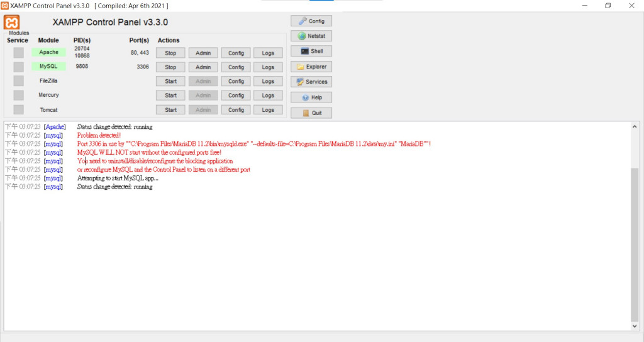Image resolution: width=644 pixels, height=342 pixels.
Task: Launch the Shell terminal button
Action: (311, 52)
